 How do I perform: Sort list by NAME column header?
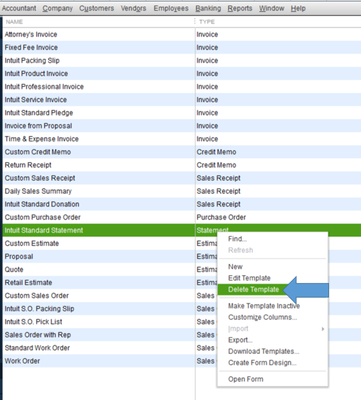coord(99,22)
